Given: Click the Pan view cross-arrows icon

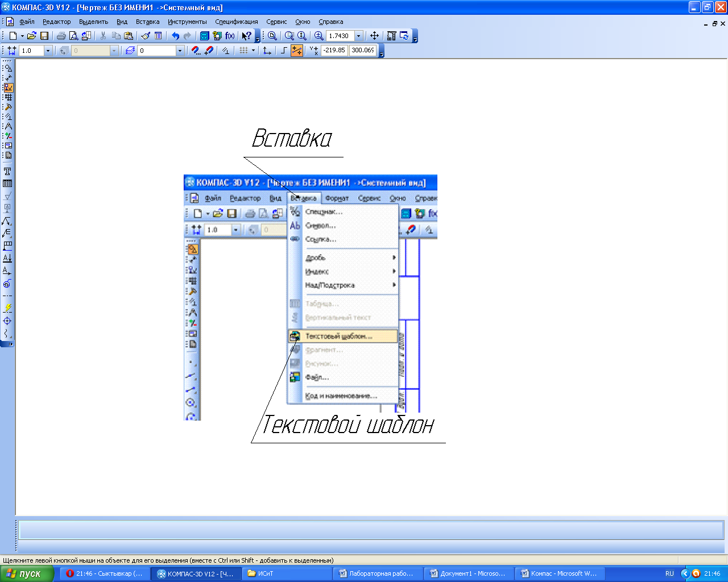Looking at the screenshot, I should pyautogui.click(x=374, y=36).
